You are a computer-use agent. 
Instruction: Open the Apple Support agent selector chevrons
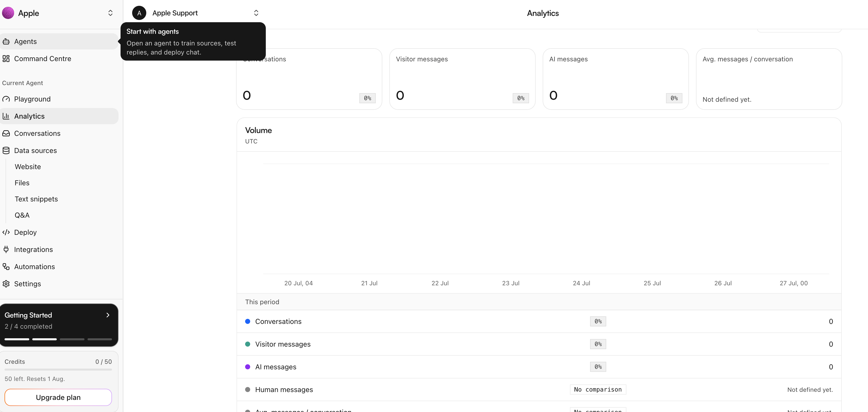click(x=256, y=13)
